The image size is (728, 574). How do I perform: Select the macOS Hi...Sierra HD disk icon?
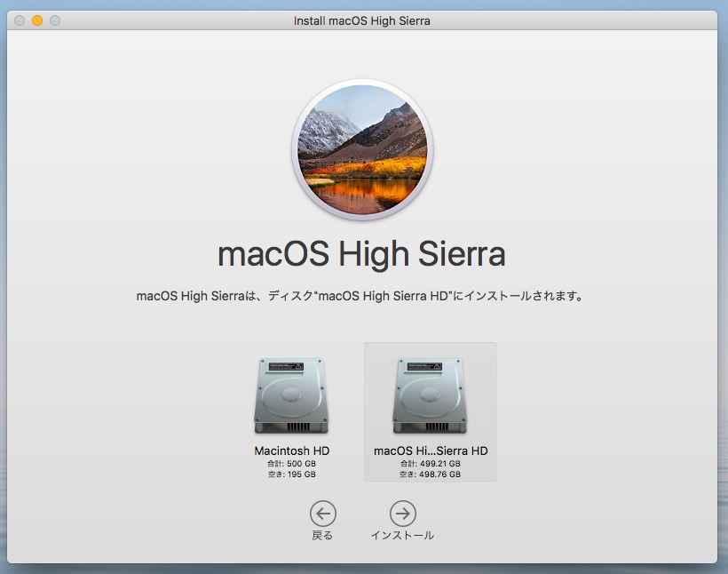(x=430, y=395)
